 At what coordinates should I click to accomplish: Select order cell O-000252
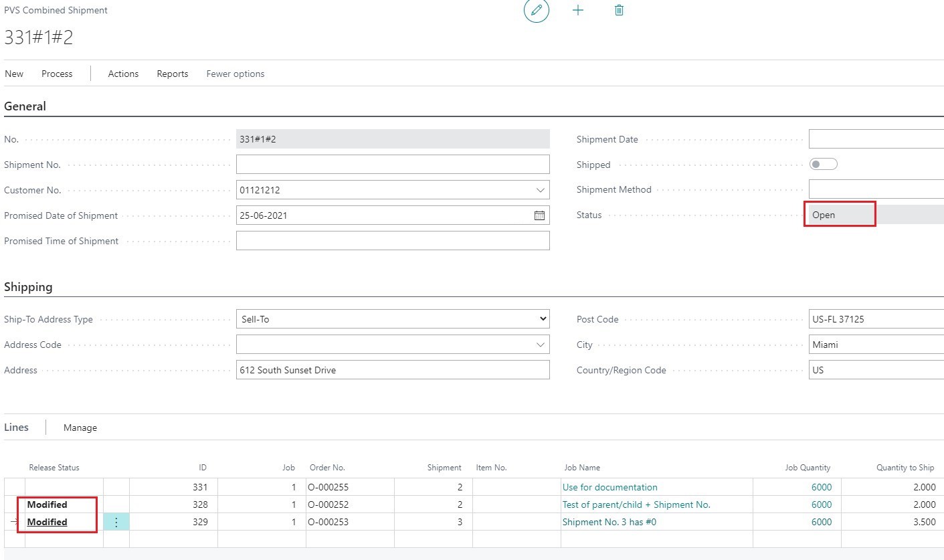(x=350, y=504)
